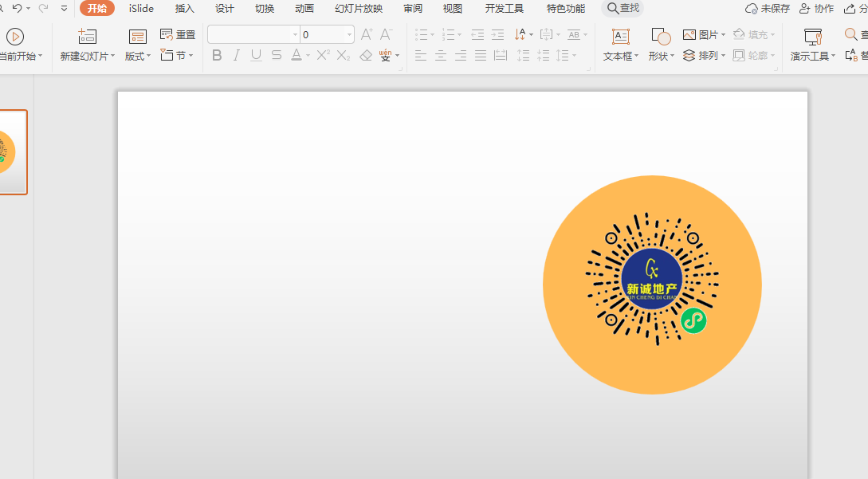Screen dimensions: 868x479
Task: Click the numbered list icon
Action: (x=449, y=35)
